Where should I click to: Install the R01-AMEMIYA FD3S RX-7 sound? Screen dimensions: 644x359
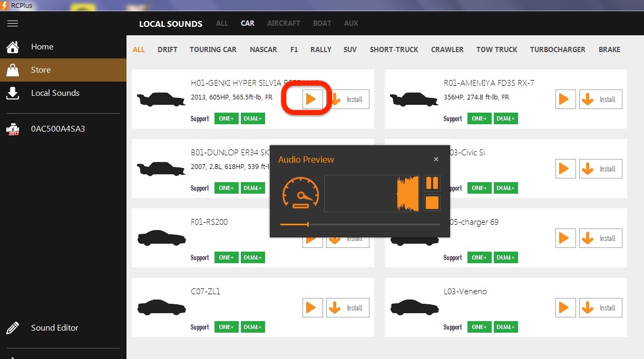pyautogui.click(x=600, y=99)
